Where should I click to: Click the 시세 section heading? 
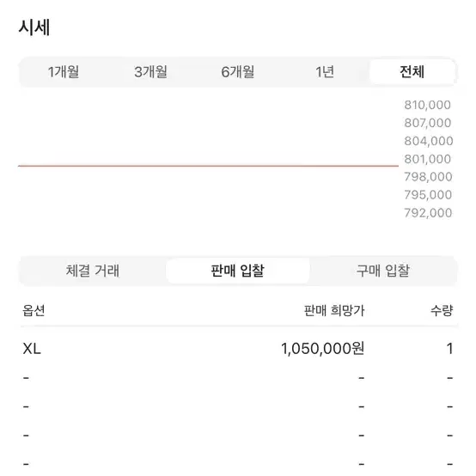34,27
